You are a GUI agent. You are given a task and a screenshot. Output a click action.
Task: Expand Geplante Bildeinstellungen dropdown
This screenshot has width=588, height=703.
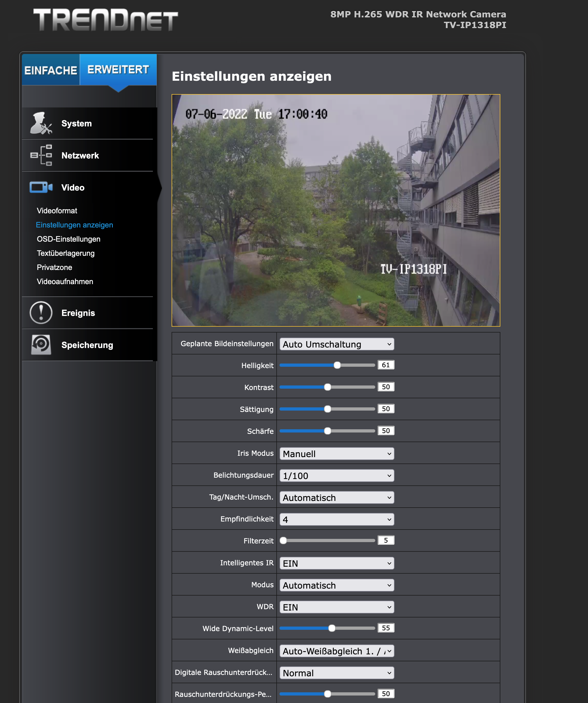pos(336,344)
